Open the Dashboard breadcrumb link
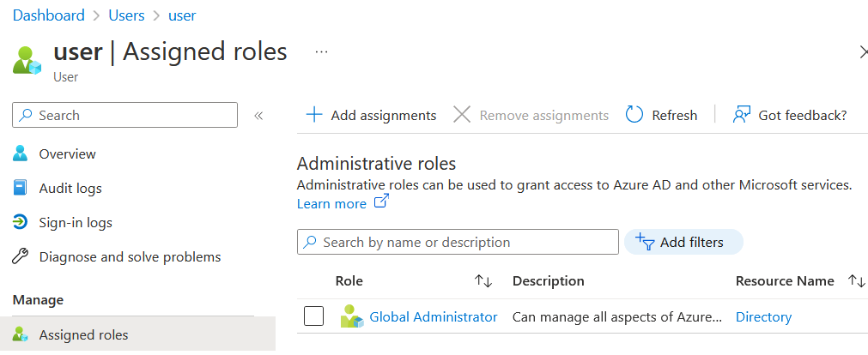This screenshot has height=355, width=868. pos(49,15)
